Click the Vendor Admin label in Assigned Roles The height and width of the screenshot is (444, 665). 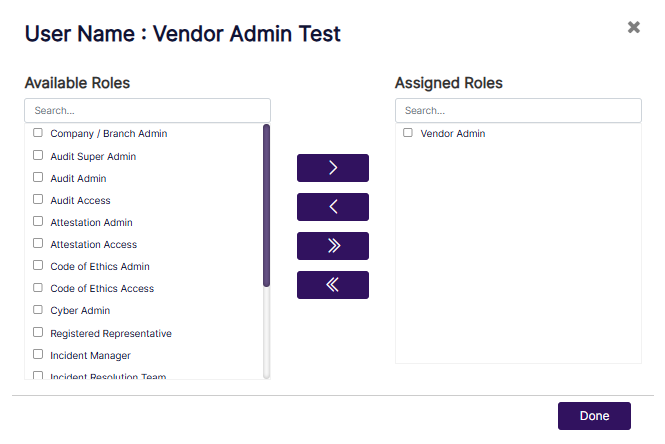click(453, 134)
